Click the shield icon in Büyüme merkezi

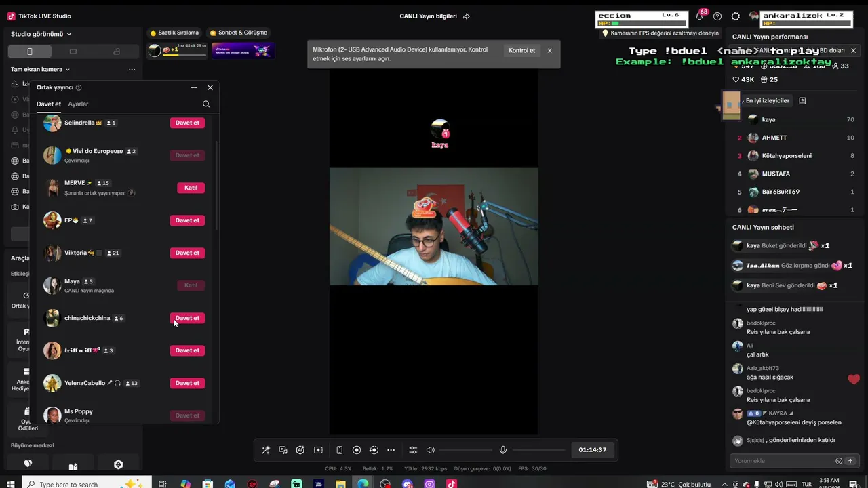coord(118,464)
